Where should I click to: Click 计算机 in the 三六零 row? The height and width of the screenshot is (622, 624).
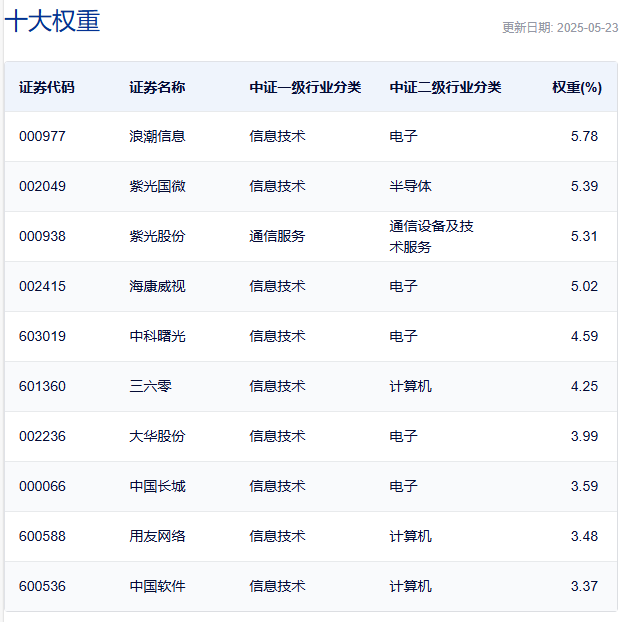(410, 386)
